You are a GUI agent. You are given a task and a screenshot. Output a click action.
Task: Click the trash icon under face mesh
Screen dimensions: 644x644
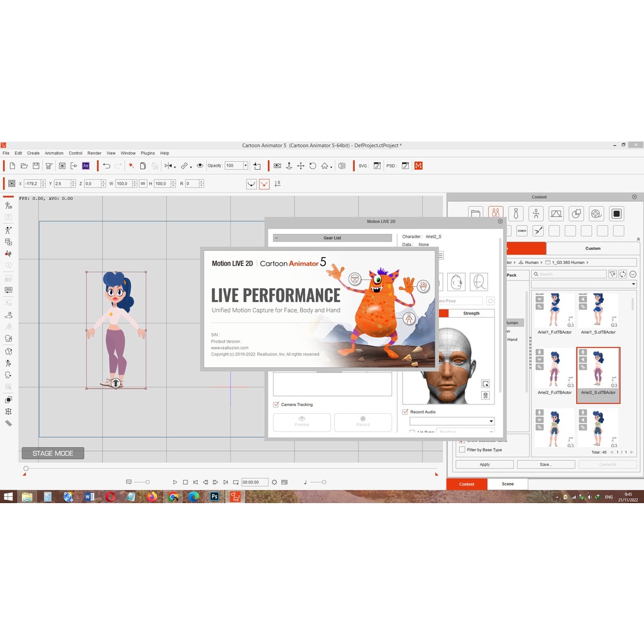486,396
